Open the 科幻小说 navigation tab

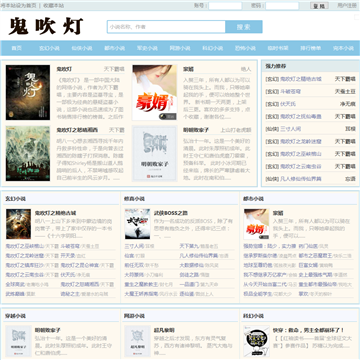212,48
